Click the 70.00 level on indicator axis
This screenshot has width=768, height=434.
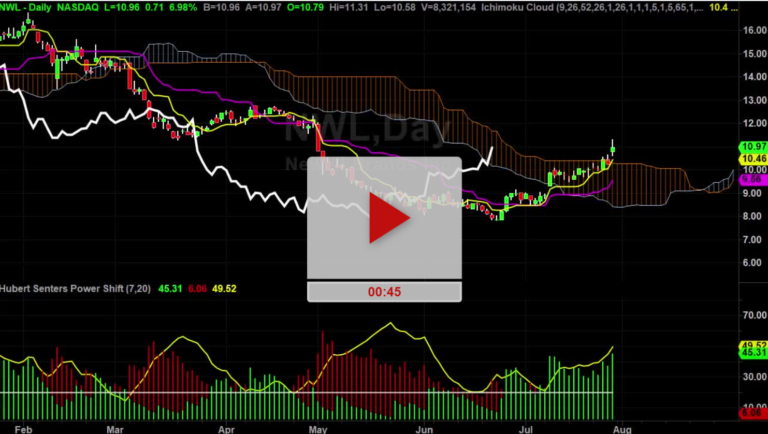pos(752,314)
